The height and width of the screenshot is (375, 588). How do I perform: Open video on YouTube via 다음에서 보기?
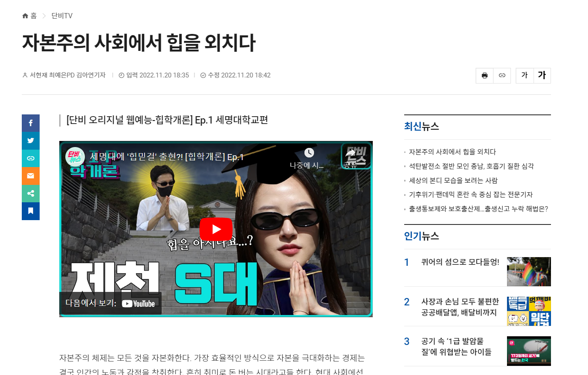coord(110,303)
